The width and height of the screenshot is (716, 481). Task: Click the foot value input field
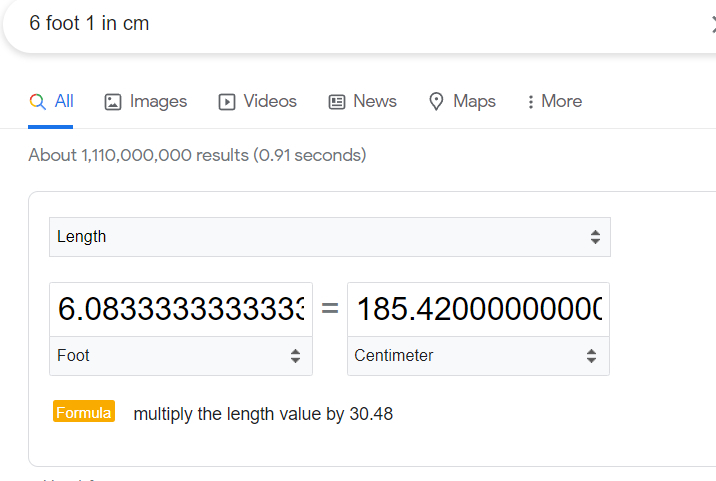[181, 309]
